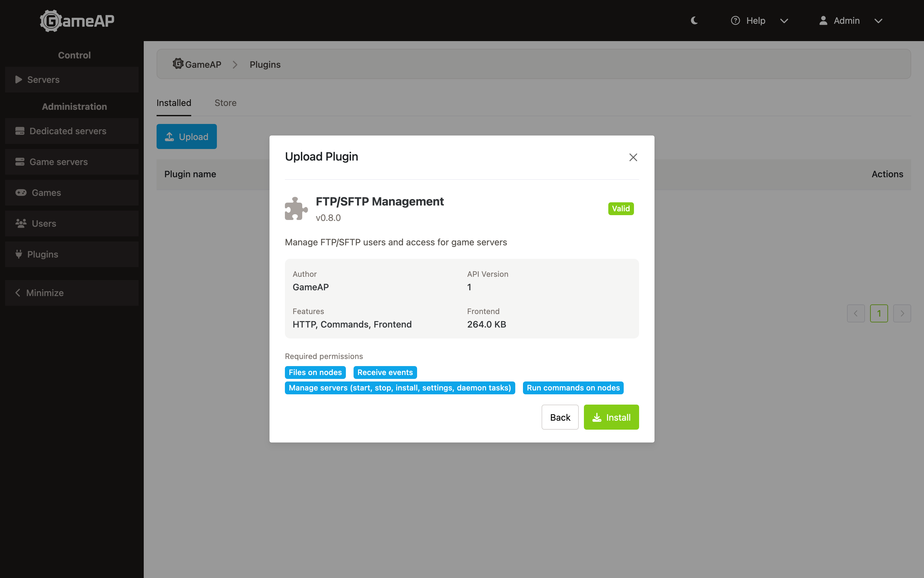Click the Install download icon

click(597, 417)
